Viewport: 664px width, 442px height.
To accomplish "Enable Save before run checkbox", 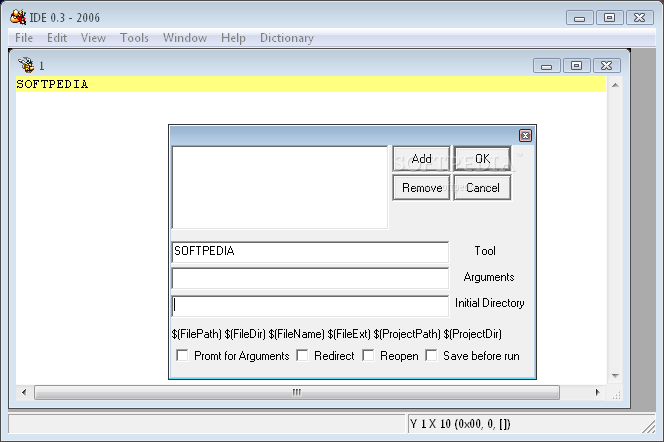I will pyautogui.click(x=431, y=355).
